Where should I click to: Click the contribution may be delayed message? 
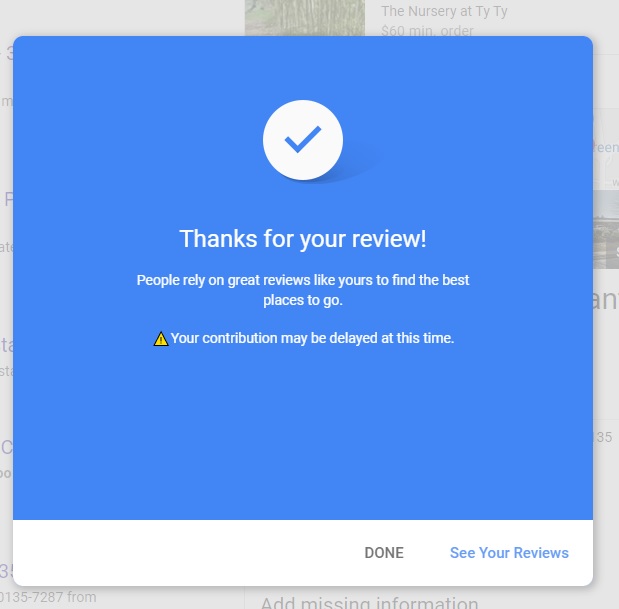[312, 338]
